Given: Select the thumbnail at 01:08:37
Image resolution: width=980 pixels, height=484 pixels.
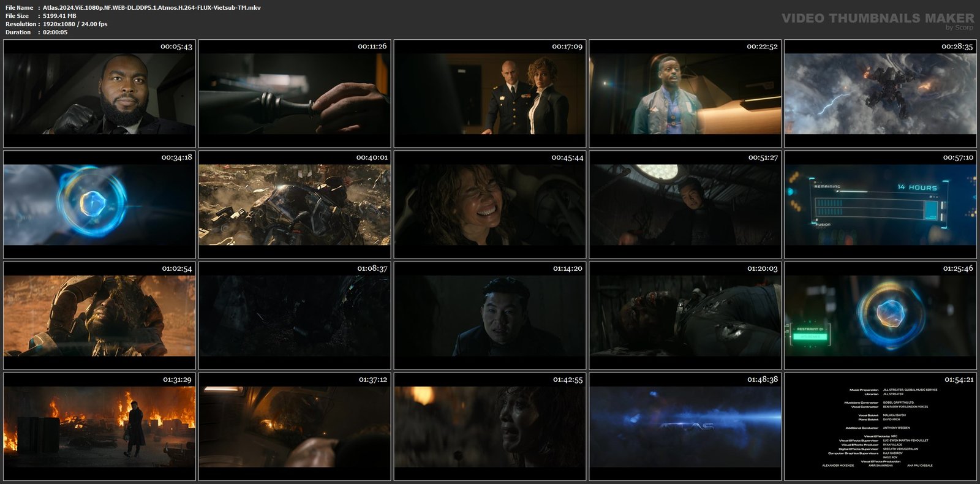Looking at the screenshot, I should (x=295, y=316).
